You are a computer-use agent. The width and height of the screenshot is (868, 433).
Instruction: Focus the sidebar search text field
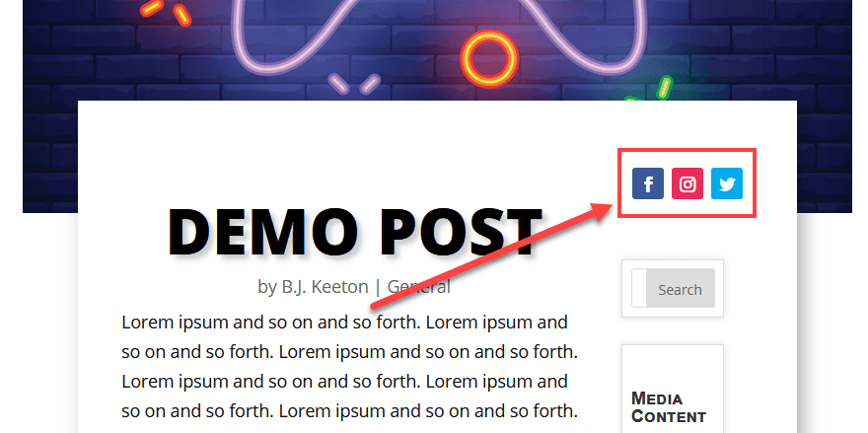pos(639,288)
